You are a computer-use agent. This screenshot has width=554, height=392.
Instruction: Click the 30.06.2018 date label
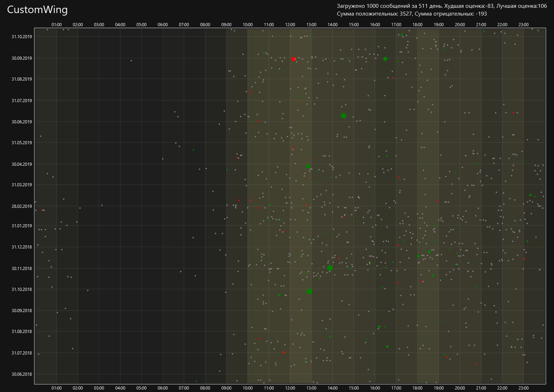pyautogui.click(x=22, y=374)
